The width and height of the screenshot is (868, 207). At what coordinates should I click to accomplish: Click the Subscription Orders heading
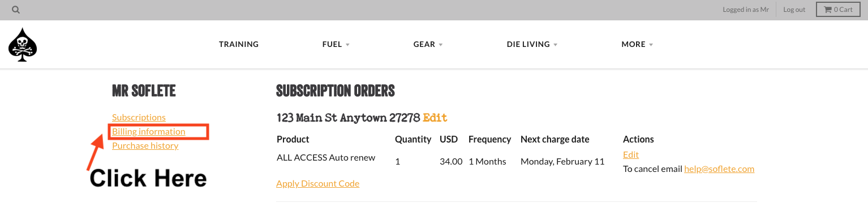[336, 90]
